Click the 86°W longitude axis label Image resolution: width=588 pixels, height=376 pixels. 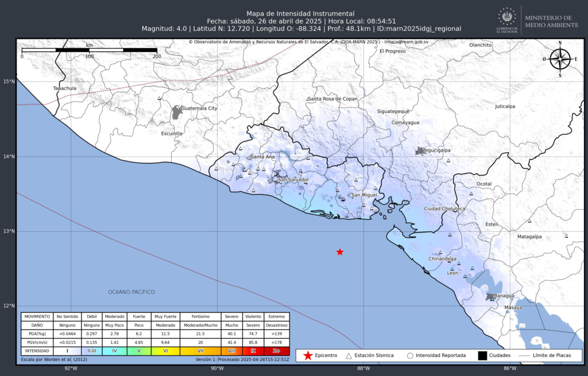coord(510,369)
